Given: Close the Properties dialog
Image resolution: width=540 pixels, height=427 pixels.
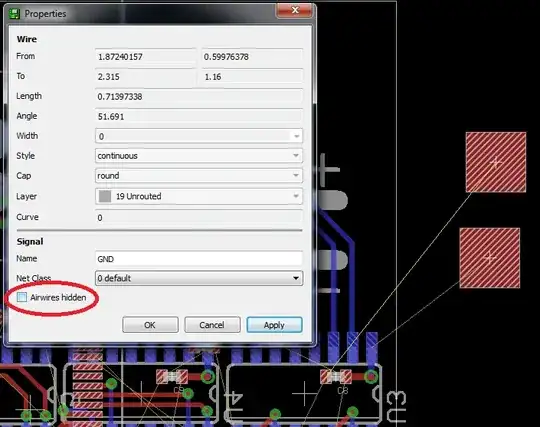Looking at the screenshot, I should click(x=295, y=11).
